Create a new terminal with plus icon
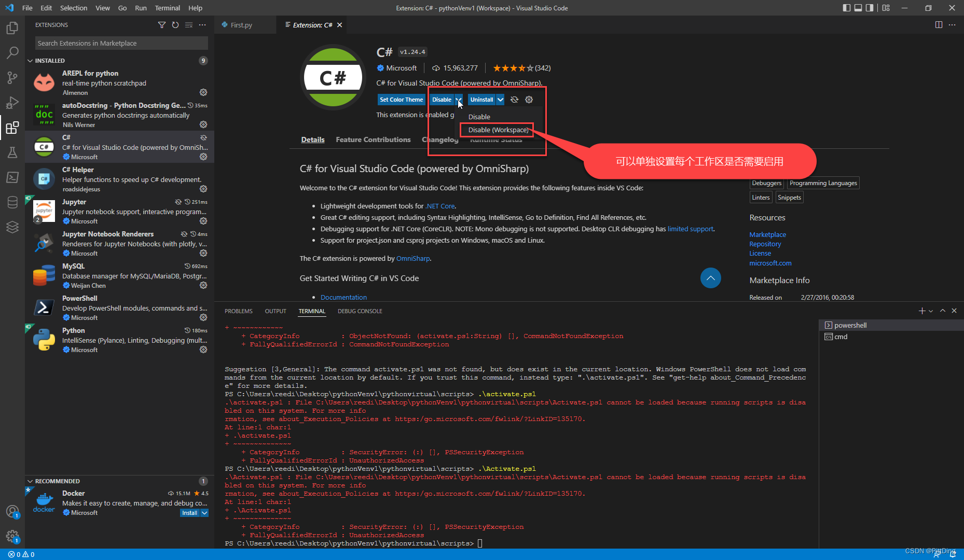Screen dimensions: 964x560 [922, 311]
